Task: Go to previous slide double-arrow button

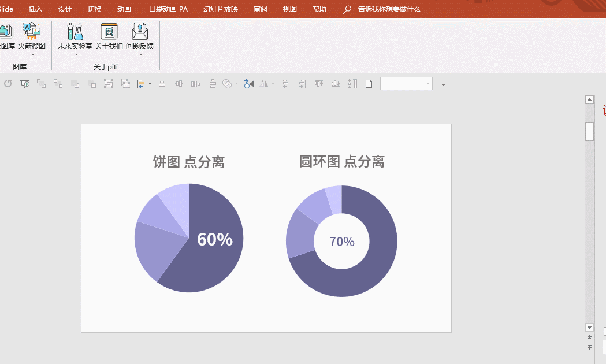Action: pos(589,337)
